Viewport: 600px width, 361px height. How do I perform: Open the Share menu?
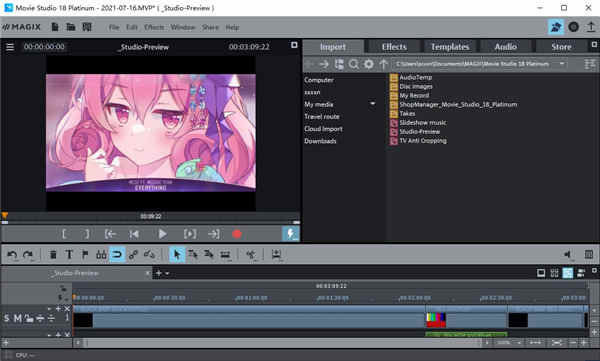click(x=210, y=27)
